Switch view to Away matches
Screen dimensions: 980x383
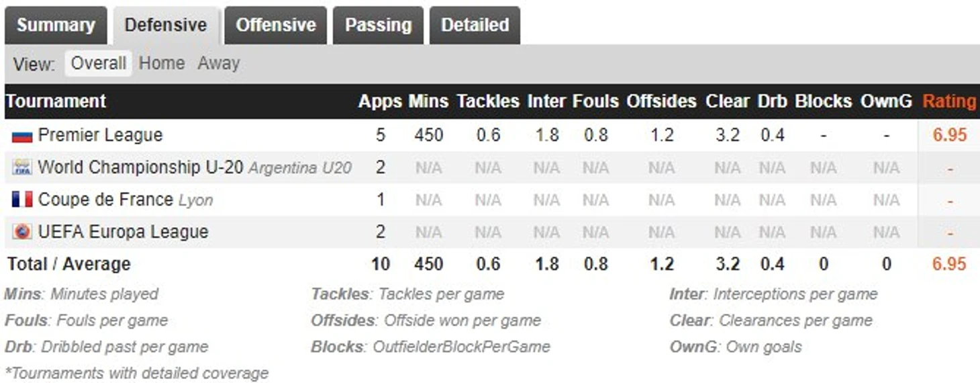pyautogui.click(x=219, y=64)
